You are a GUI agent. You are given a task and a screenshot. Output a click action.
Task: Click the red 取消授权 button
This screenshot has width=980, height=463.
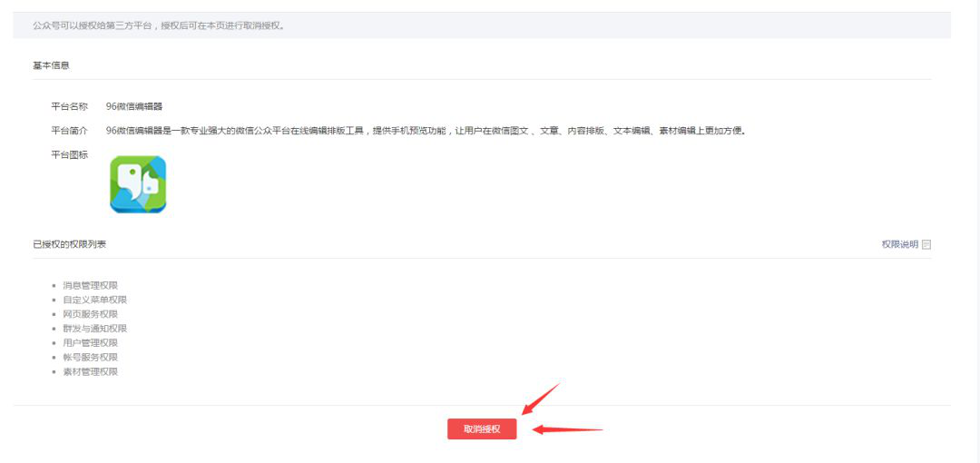[x=482, y=429]
